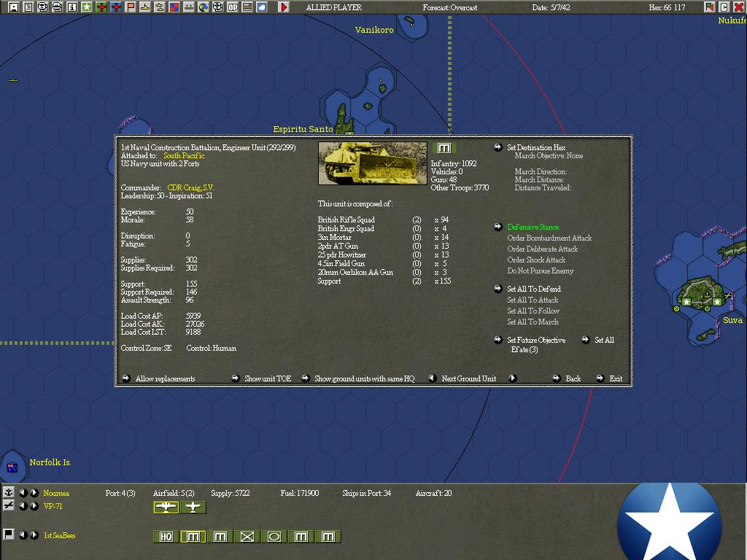Toggle Do Not Pursue Enemy
The image size is (747, 560).
point(541,271)
